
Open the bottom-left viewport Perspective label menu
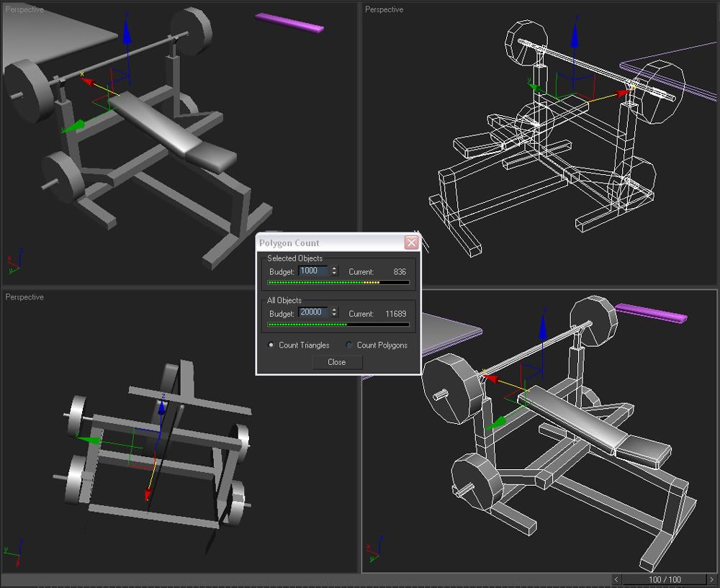24,297
